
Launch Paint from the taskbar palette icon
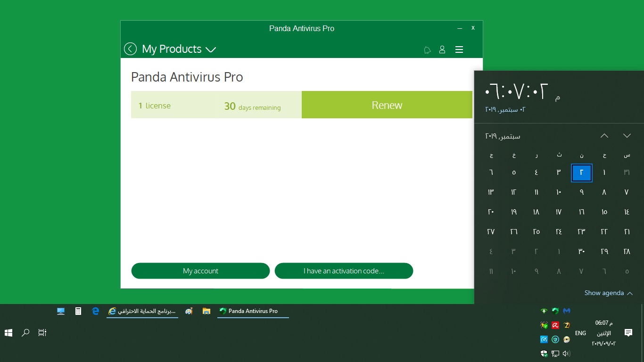189,311
